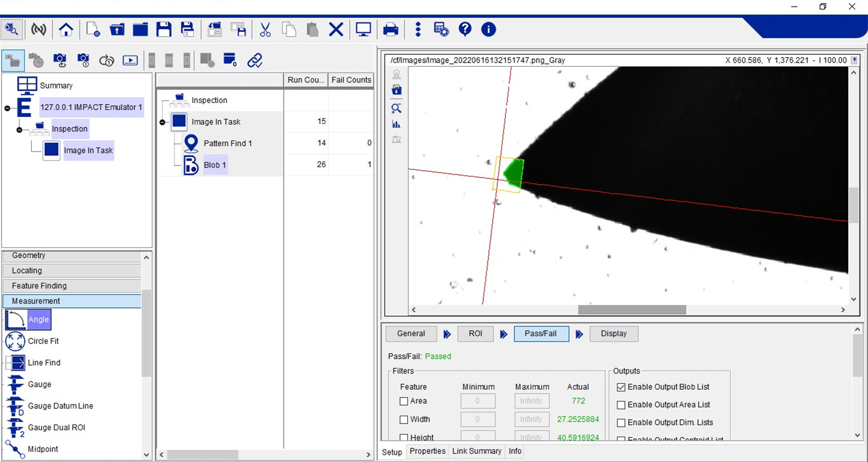This screenshot has height=462, width=868.
Task: Collapse the 127.0.0.1 IMPACT Emulator node
Action: point(7,108)
